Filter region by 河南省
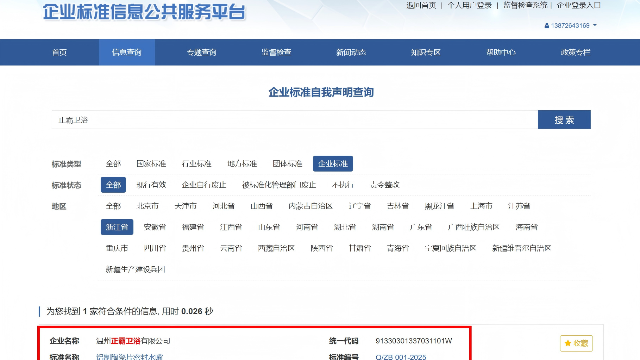The width and height of the screenshot is (640, 360). (307, 227)
